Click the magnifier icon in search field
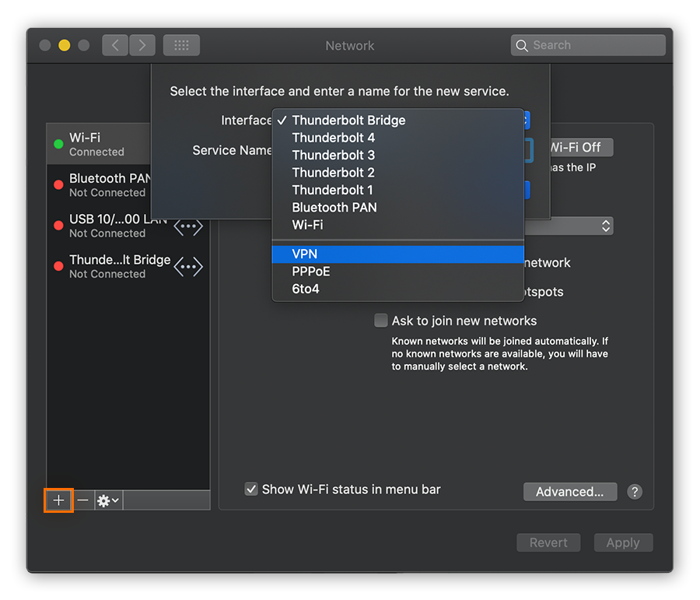 click(x=522, y=45)
